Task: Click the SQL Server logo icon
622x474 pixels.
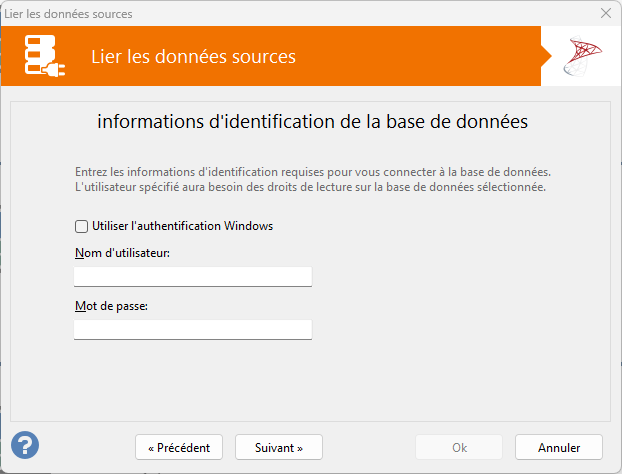Action: (x=582, y=57)
